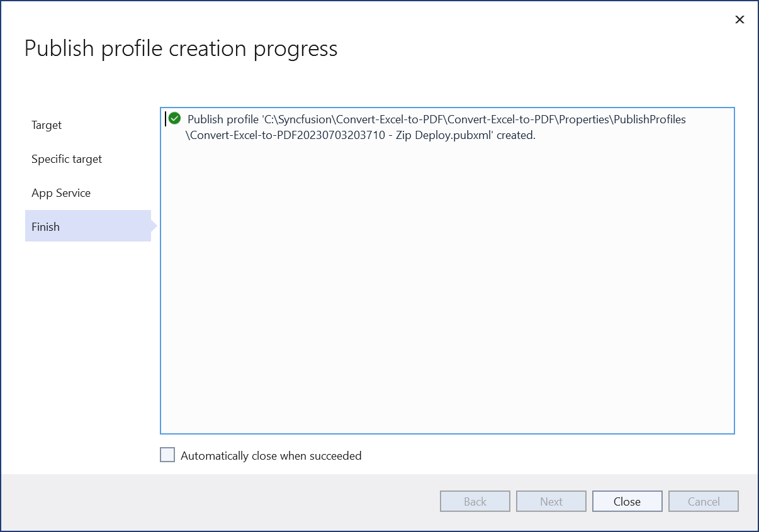The image size is (759, 532).
Task: Click the green success checkmark icon
Action: [x=174, y=118]
